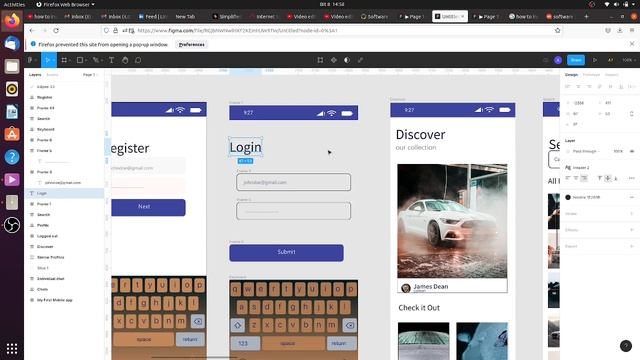Click the Create link icon in toolbar
The image size is (640, 360).
[360, 60]
